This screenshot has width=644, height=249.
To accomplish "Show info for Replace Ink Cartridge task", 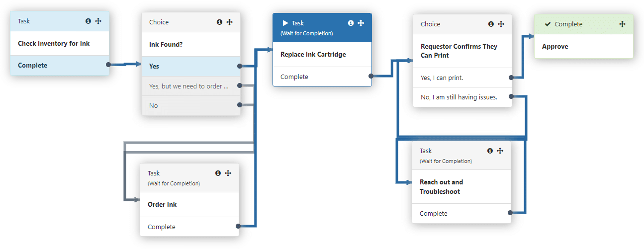I will tap(351, 23).
